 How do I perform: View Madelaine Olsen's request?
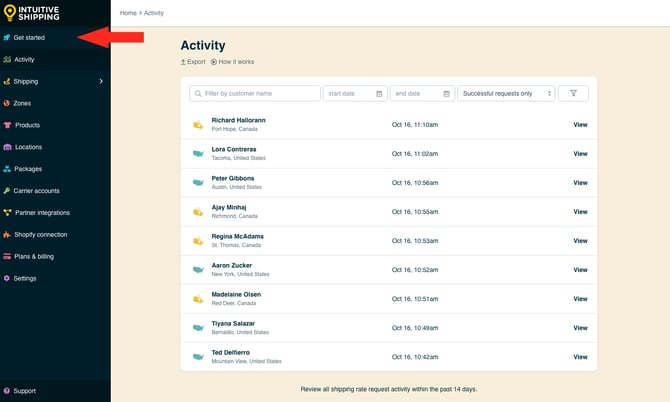tap(580, 299)
